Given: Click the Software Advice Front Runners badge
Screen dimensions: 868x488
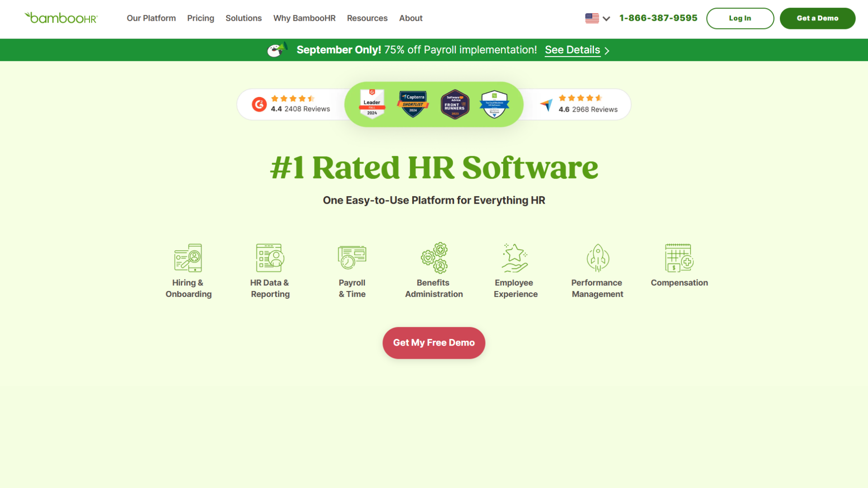Looking at the screenshot, I should 455,104.
